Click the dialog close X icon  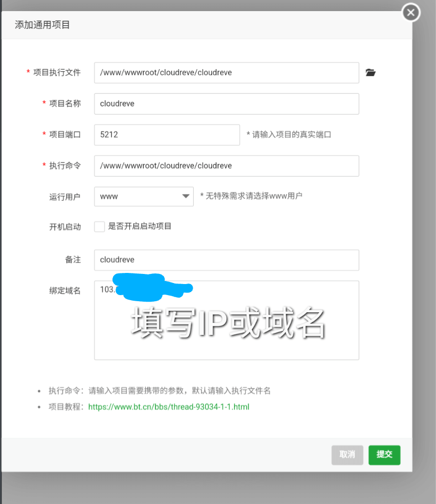coord(410,13)
